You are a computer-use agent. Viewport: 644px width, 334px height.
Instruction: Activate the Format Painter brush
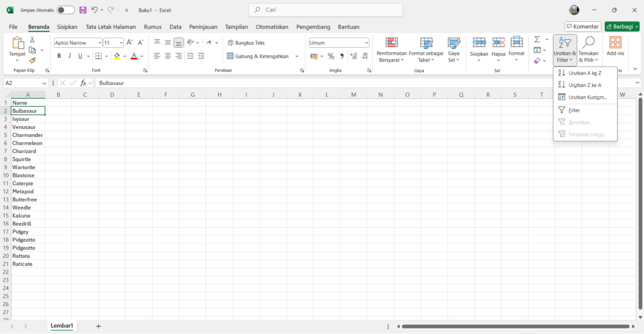32,60
